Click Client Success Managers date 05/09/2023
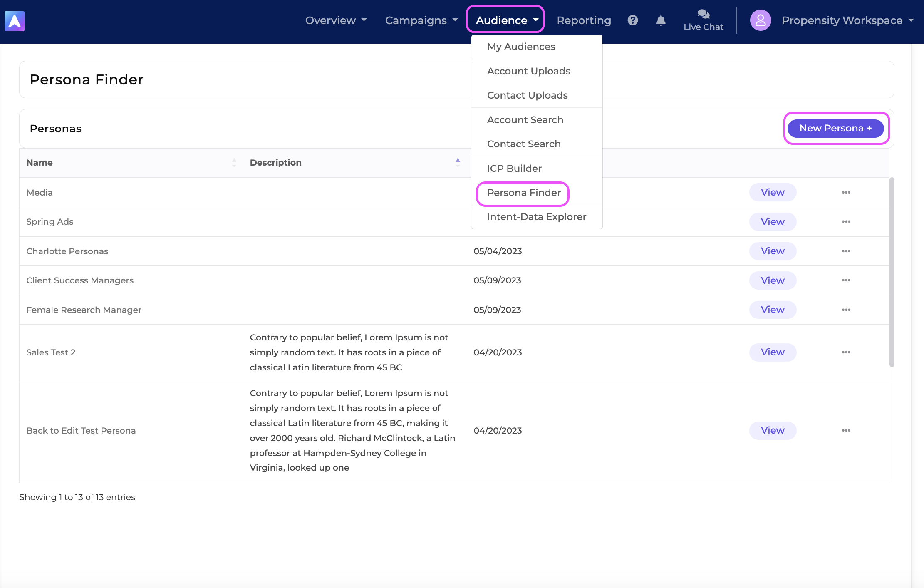 (497, 280)
